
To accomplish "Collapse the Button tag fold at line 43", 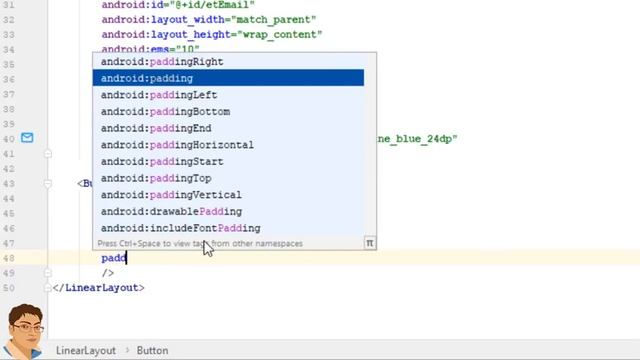I will point(48,184).
